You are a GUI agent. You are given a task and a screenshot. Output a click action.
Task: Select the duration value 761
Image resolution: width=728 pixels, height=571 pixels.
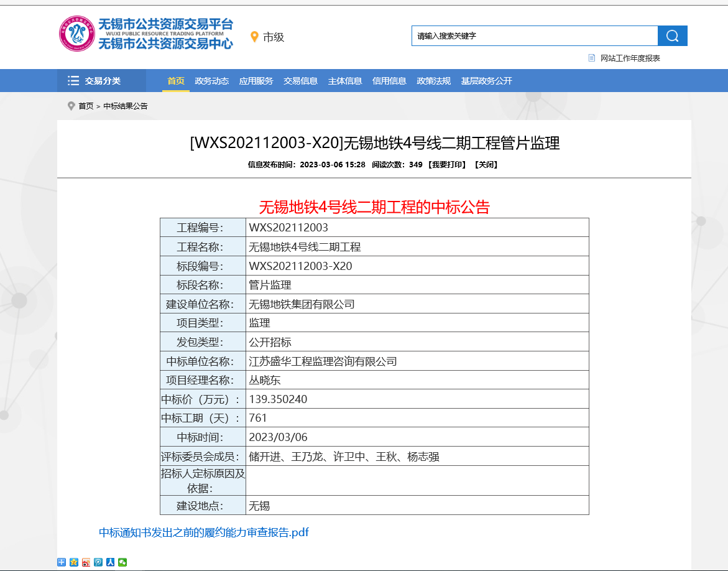[x=257, y=418]
